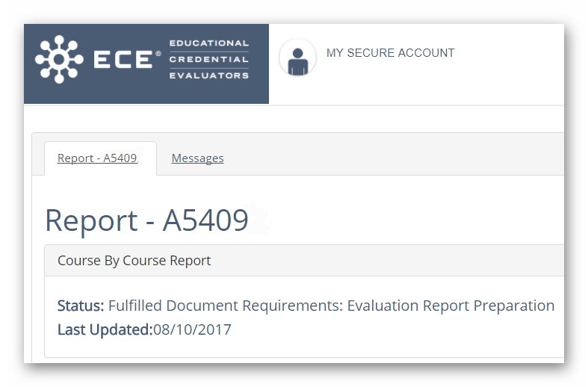Click the ECE wordmark text in header
The height and width of the screenshot is (387, 588).
(x=123, y=59)
